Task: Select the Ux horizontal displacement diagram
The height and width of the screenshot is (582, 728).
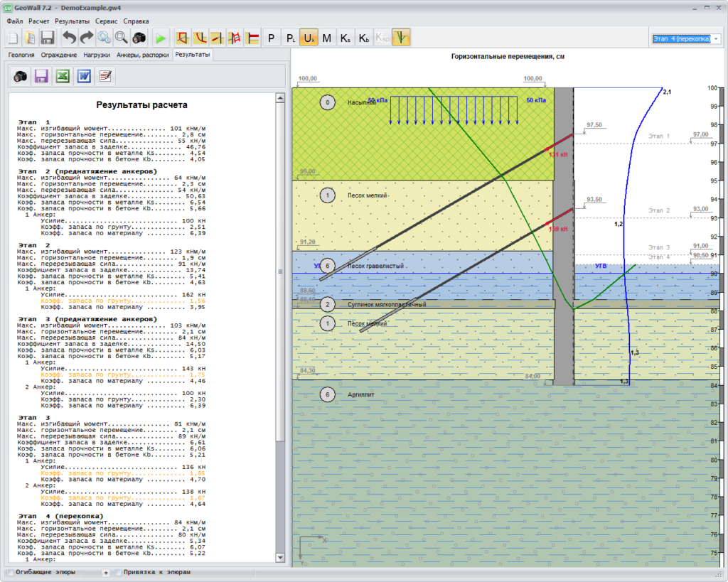Action: pos(309,38)
